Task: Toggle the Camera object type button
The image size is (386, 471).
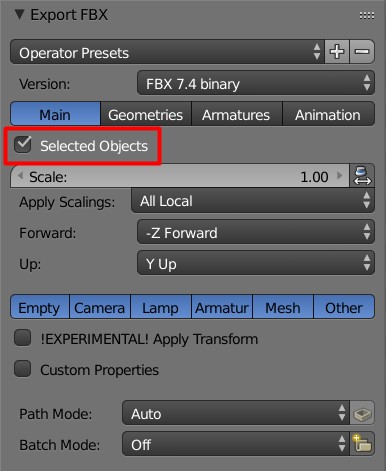Action: [x=100, y=307]
